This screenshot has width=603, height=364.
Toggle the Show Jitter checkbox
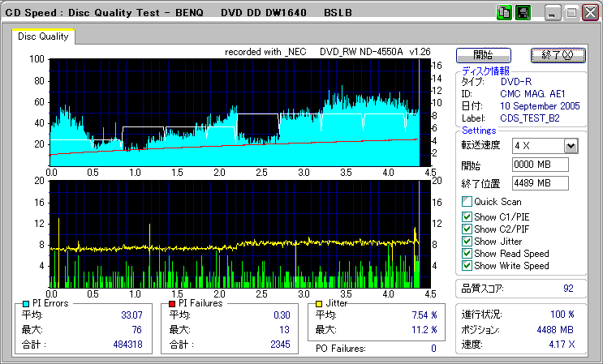pyautogui.click(x=467, y=241)
